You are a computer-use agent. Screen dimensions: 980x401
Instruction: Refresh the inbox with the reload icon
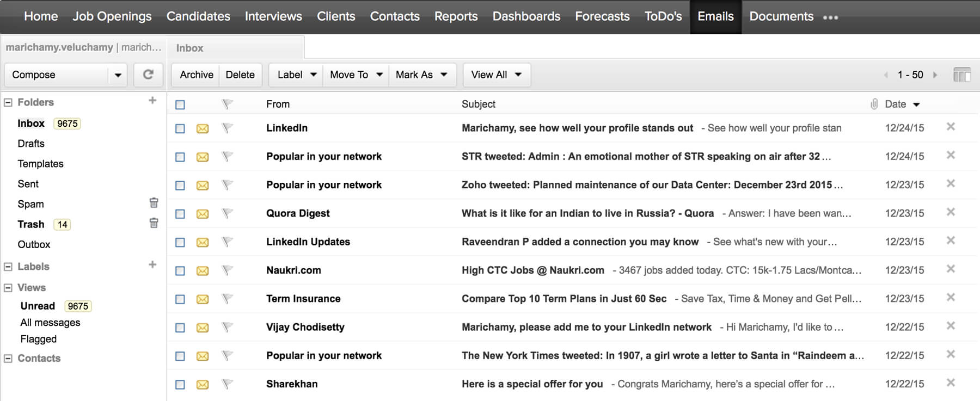coord(148,75)
